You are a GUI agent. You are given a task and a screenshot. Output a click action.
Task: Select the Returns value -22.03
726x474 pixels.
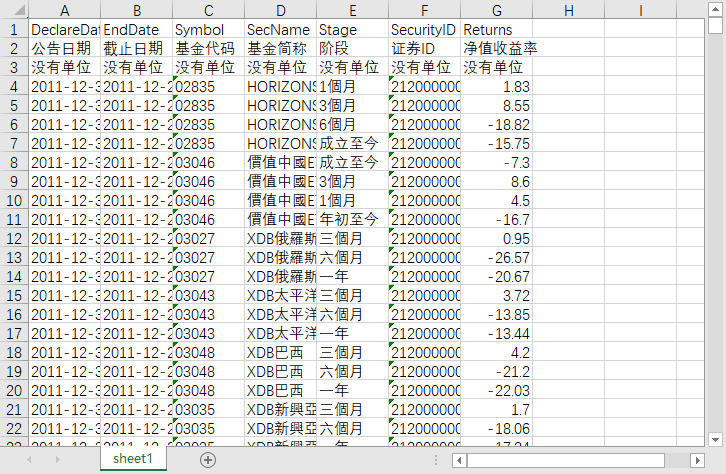pyautogui.click(x=496, y=390)
